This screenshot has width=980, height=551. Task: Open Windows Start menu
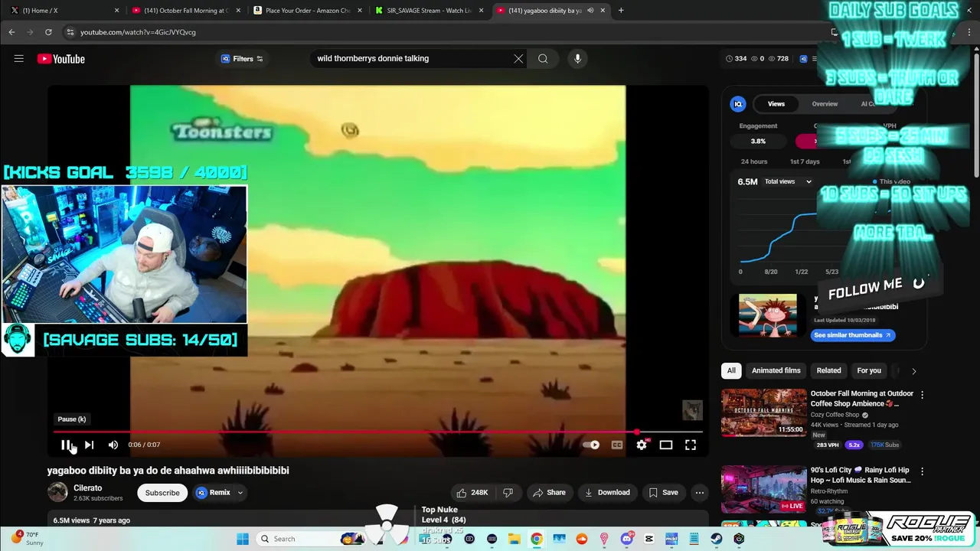click(x=243, y=539)
